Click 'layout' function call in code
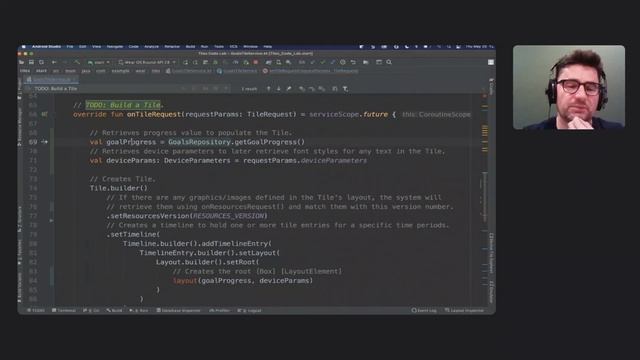This screenshot has width=640, height=360. [x=185, y=281]
